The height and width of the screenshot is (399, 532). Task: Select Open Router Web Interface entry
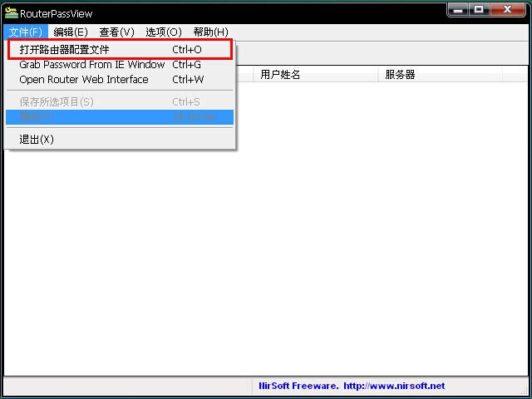point(83,80)
